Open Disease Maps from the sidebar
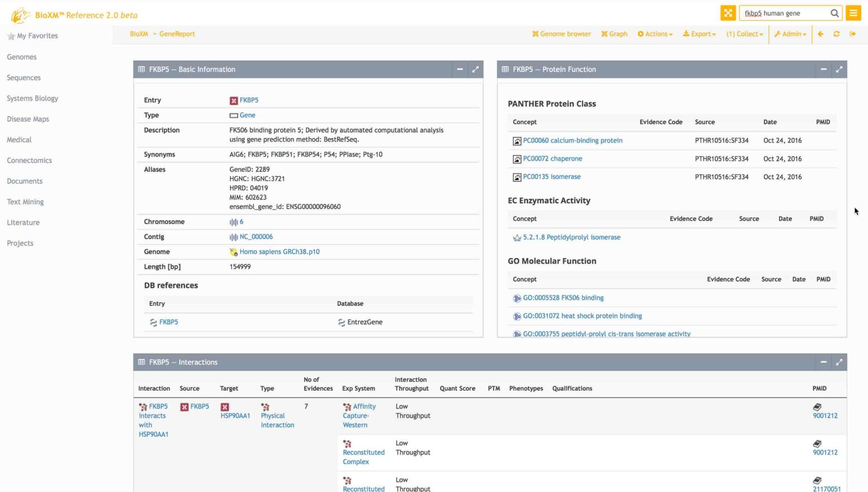Image resolution: width=868 pixels, height=492 pixels. click(28, 119)
